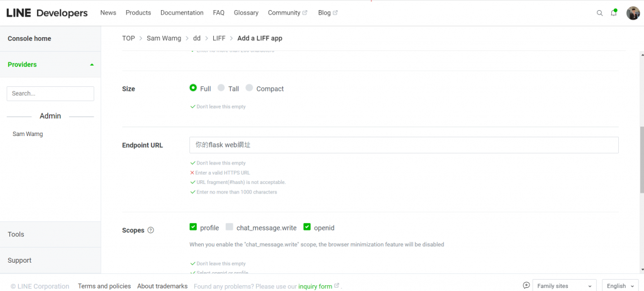Click LIFF in the breadcrumb

pos(219,38)
